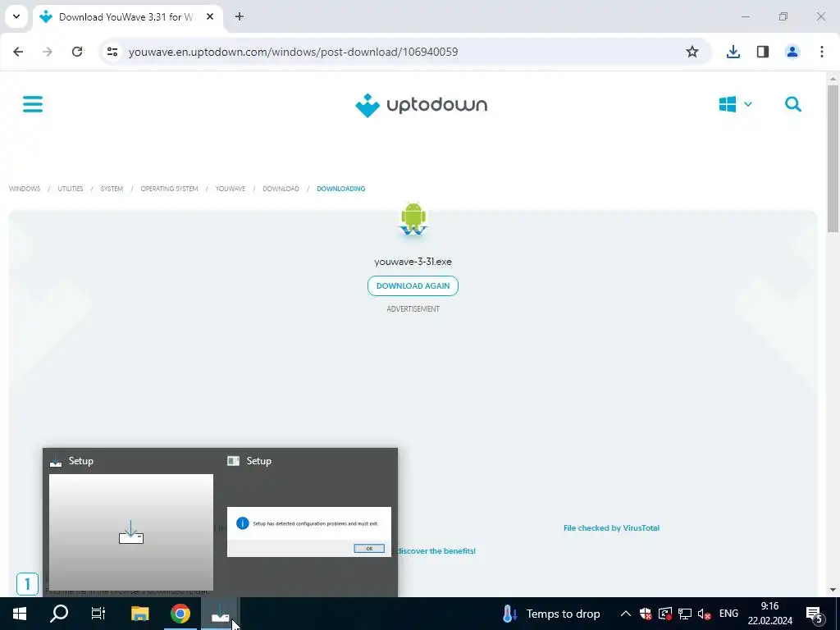Open the Windows platform selector dropdown

coord(736,104)
